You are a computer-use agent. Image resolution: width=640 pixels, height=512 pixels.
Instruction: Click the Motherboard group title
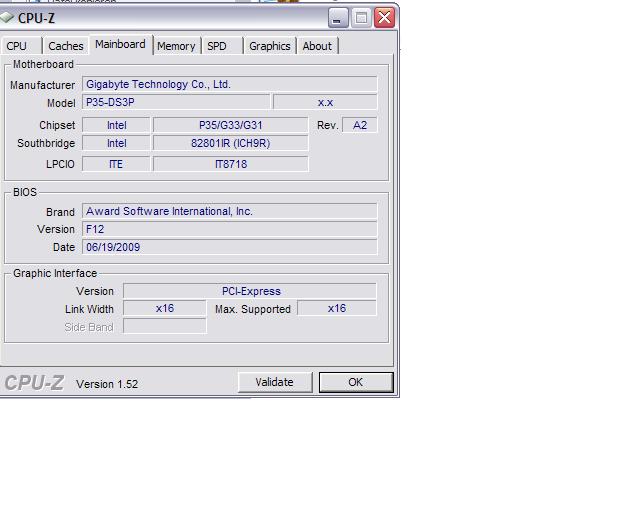coord(43,64)
